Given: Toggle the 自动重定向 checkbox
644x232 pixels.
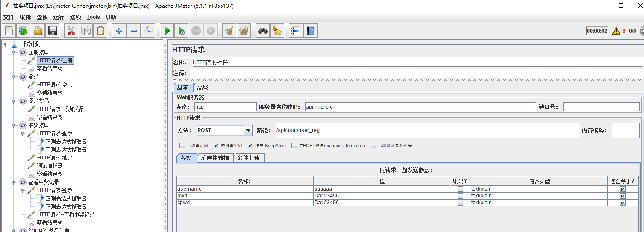Looking at the screenshot, I should (x=182, y=145).
